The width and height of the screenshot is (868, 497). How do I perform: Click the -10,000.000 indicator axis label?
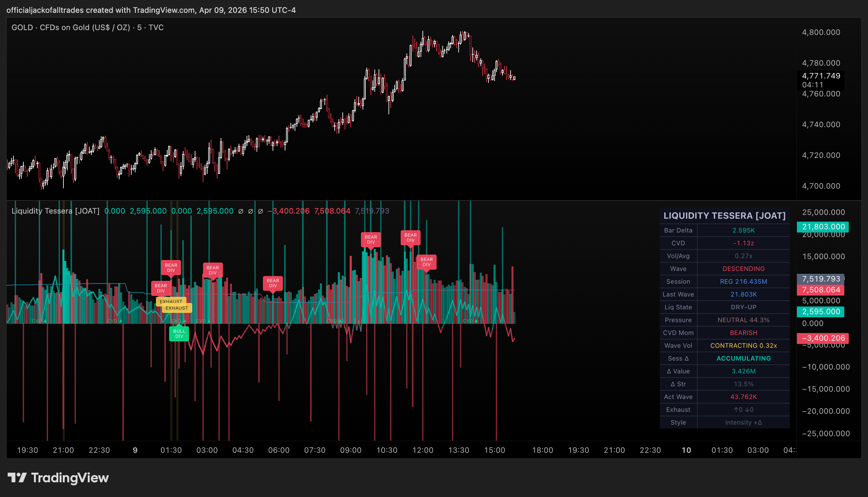coord(826,367)
